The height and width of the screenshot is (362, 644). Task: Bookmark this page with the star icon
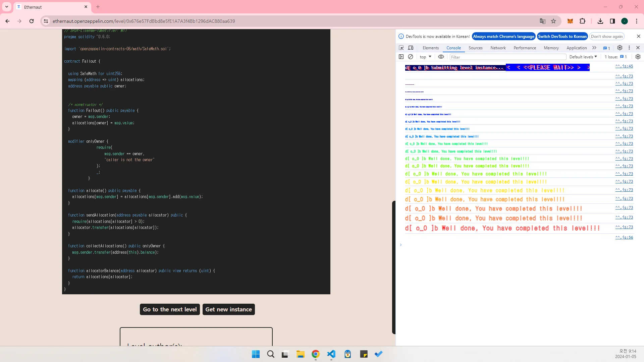553,21
